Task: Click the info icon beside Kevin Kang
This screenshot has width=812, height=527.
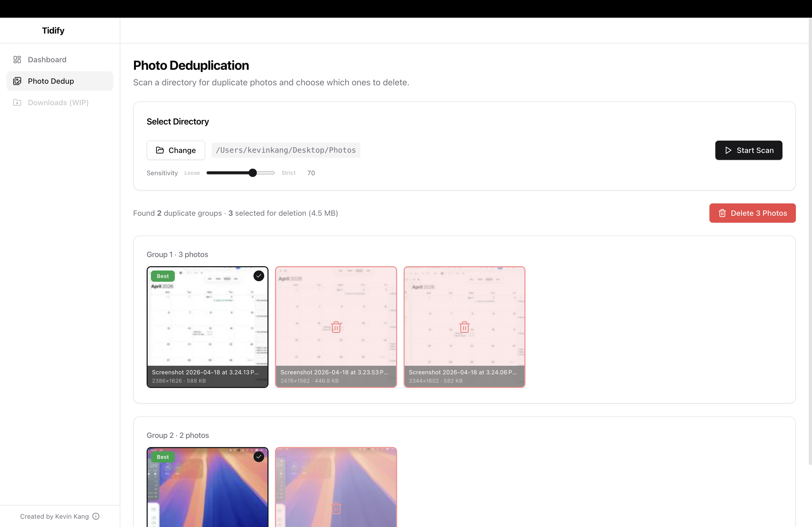Action: point(96,516)
